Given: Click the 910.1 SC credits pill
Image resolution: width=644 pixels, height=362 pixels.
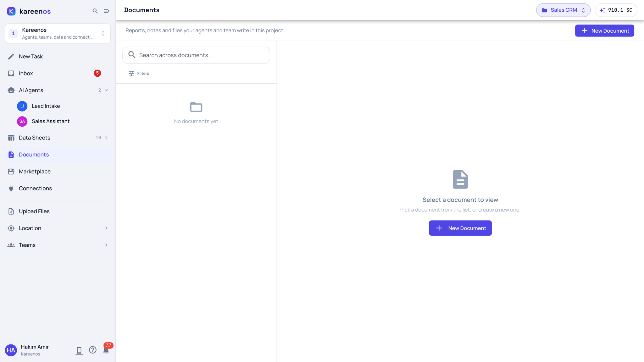Looking at the screenshot, I should 616,10.
